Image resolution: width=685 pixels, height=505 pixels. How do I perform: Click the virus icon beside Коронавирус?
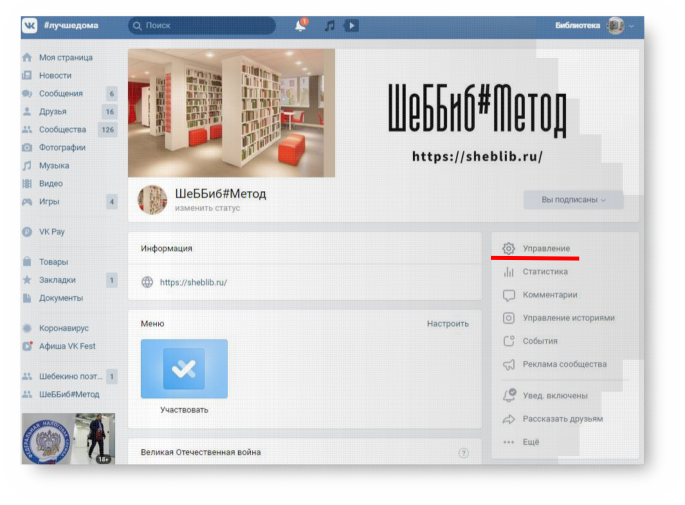pyautogui.click(x=27, y=328)
